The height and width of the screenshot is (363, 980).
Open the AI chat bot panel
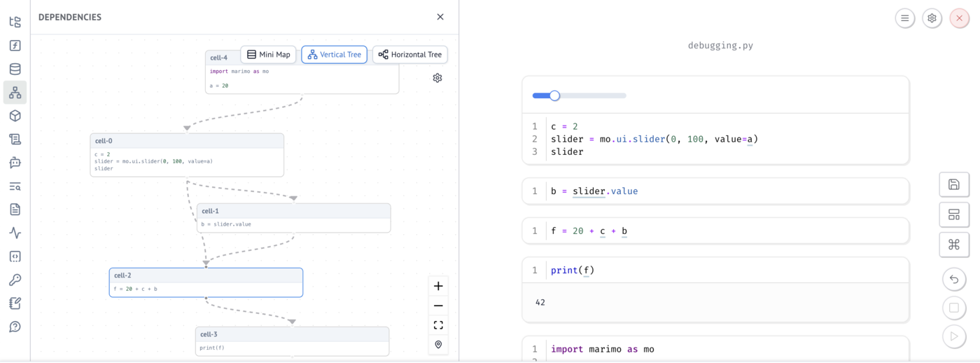click(x=15, y=163)
